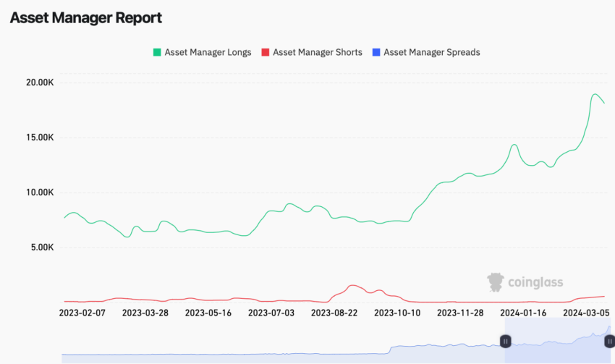This screenshot has height=364, width=615.
Task: Click the coinglass watermark logo icon
Action: coord(496,282)
